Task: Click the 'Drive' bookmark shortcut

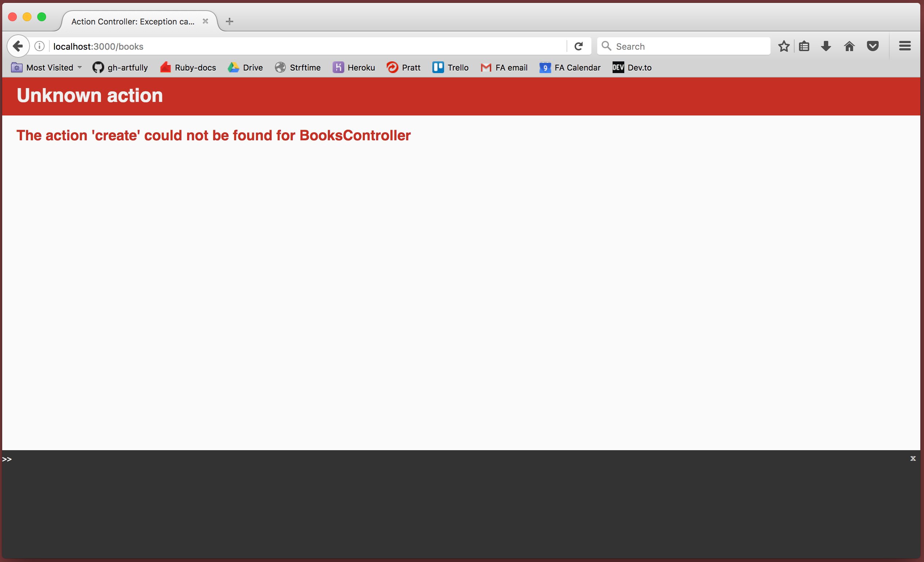Action: 246,67
